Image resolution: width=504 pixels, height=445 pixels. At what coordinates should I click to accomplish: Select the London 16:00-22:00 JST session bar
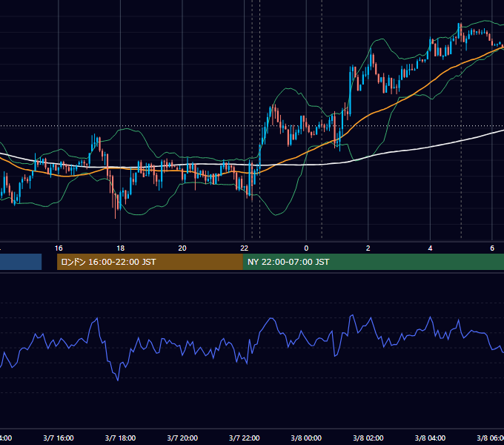[150, 262]
